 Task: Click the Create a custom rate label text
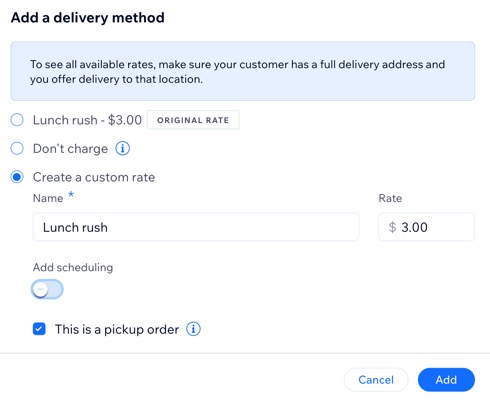pos(94,177)
